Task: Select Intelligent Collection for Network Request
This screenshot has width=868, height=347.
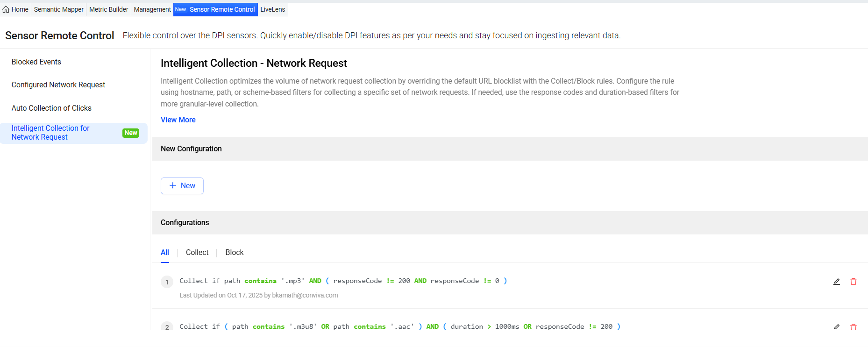Action: (50, 133)
